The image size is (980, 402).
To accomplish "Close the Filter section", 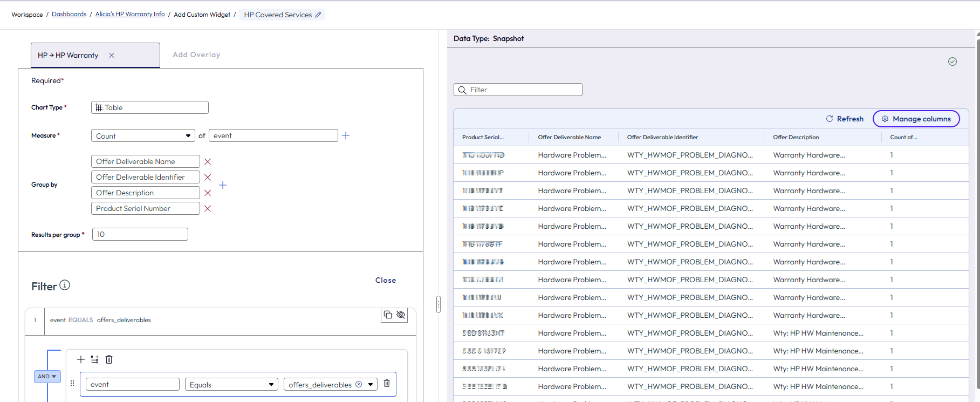I will point(386,280).
